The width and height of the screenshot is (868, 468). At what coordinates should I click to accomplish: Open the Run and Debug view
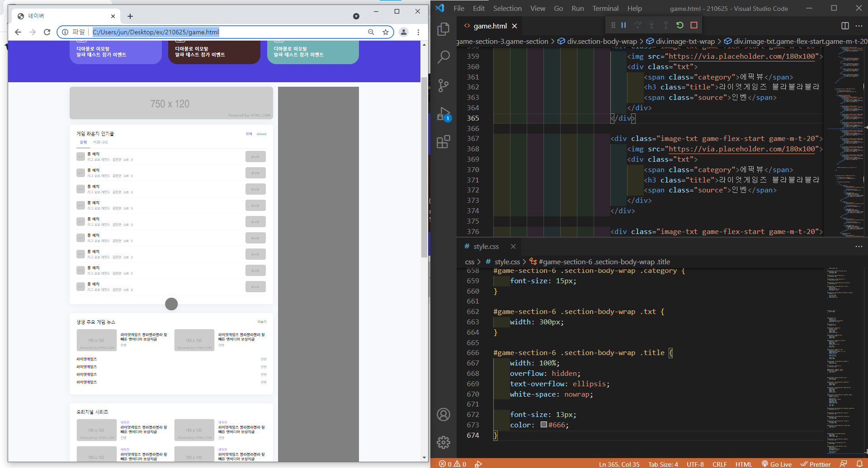coord(443,114)
